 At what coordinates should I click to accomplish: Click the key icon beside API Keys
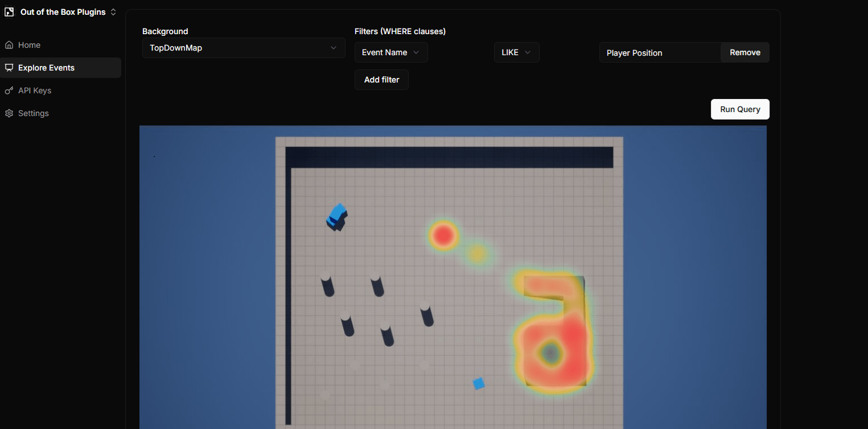pos(9,90)
